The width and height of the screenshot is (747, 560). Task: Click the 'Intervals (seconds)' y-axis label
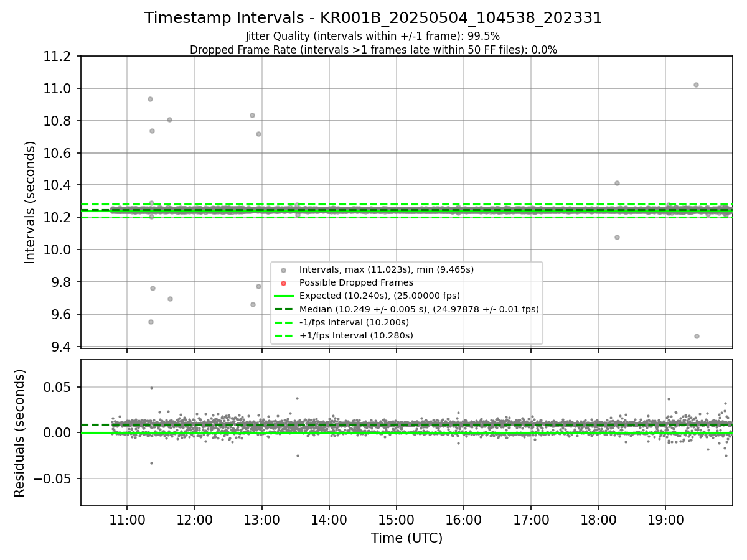31,202
